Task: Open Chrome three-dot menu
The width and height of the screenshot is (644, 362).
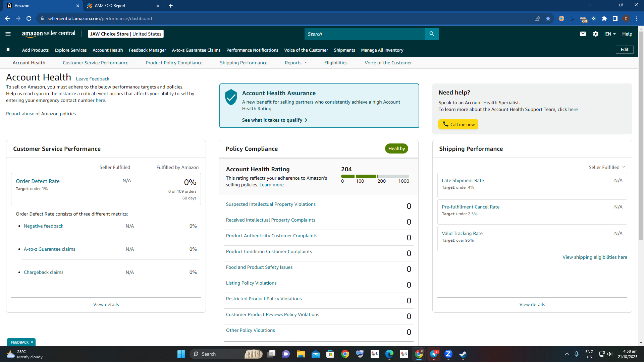Action: [637, 18]
